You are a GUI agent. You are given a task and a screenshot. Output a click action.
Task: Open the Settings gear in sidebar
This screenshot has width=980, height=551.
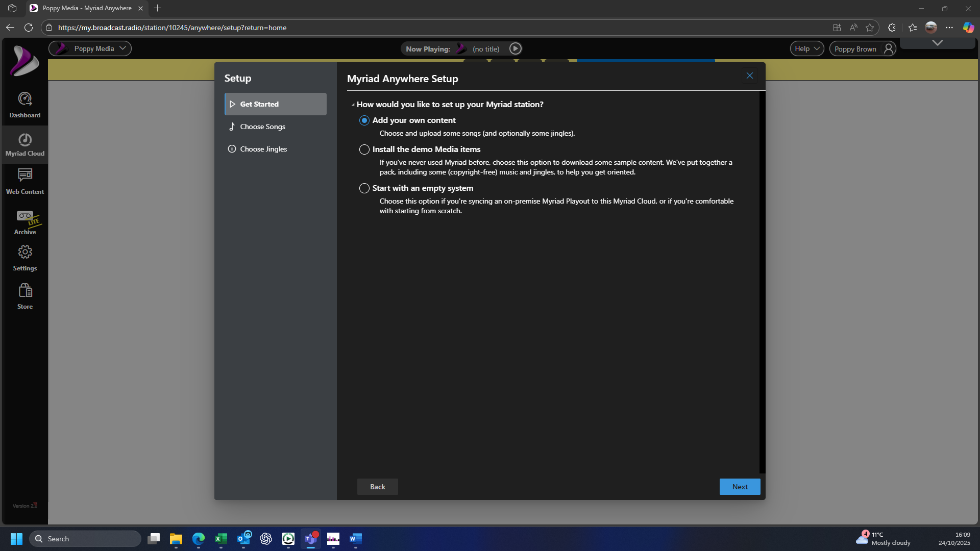point(24,258)
